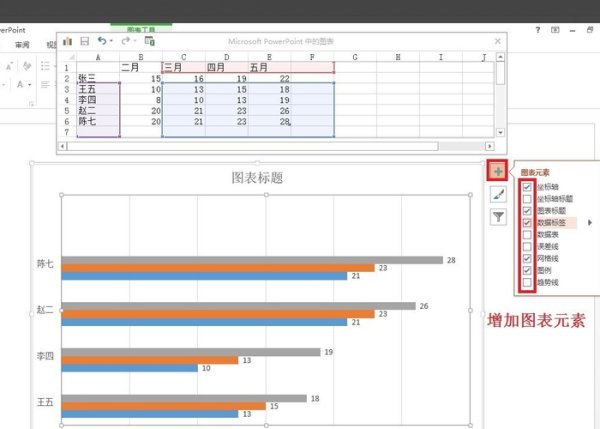The height and width of the screenshot is (429, 600).
Task: Open the 审阅 ribbon tab
Action: pyautogui.click(x=22, y=45)
